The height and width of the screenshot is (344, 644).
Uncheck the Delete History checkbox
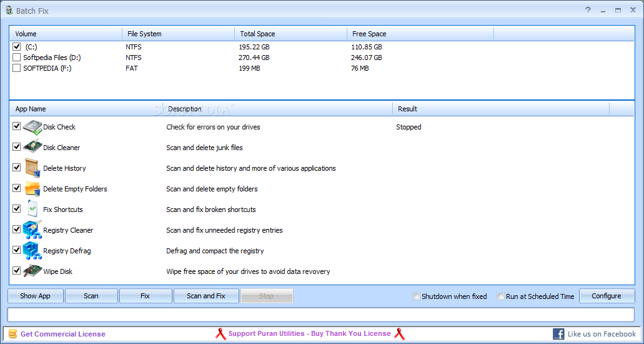(x=16, y=168)
